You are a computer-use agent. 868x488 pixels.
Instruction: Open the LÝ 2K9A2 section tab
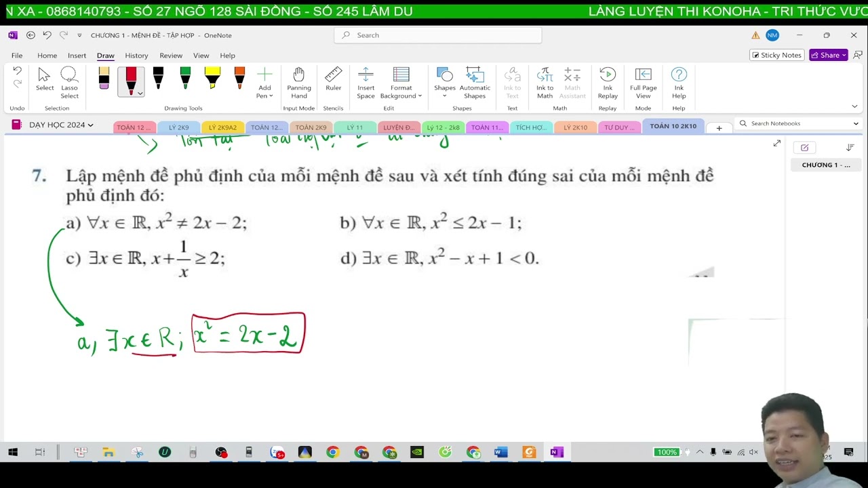(222, 127)
